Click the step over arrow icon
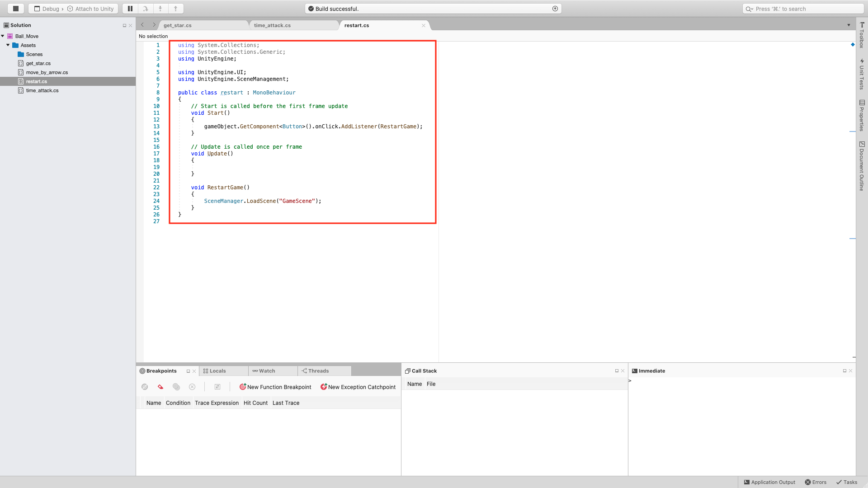This screenshot has width=868, height=488. pyautogui.click(x=146, y=9)
